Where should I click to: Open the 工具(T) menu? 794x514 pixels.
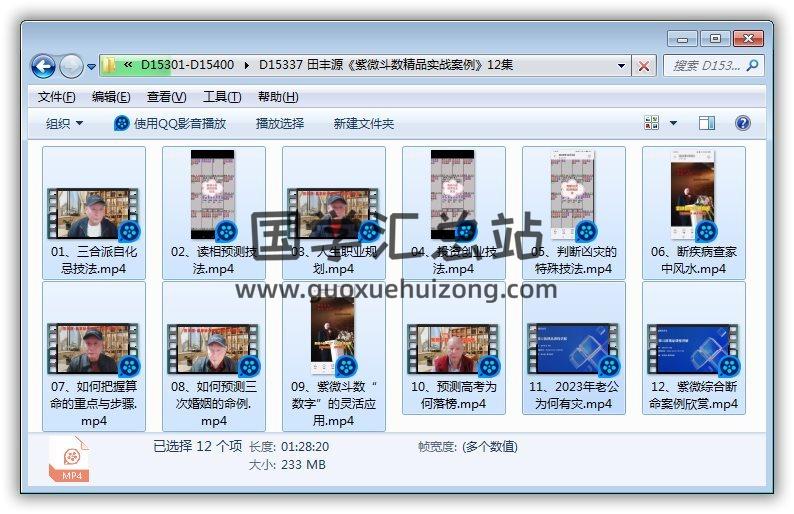(x=222, y=97)
